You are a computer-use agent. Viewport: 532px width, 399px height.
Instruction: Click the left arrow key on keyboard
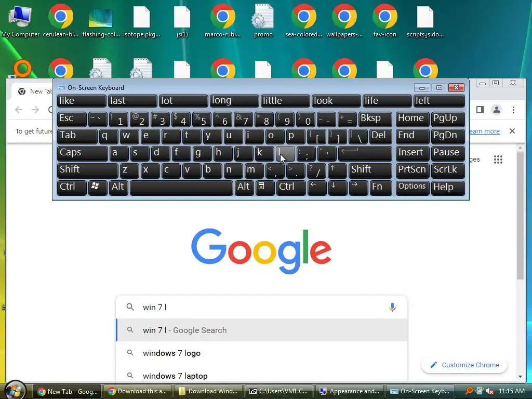[316, 188]
